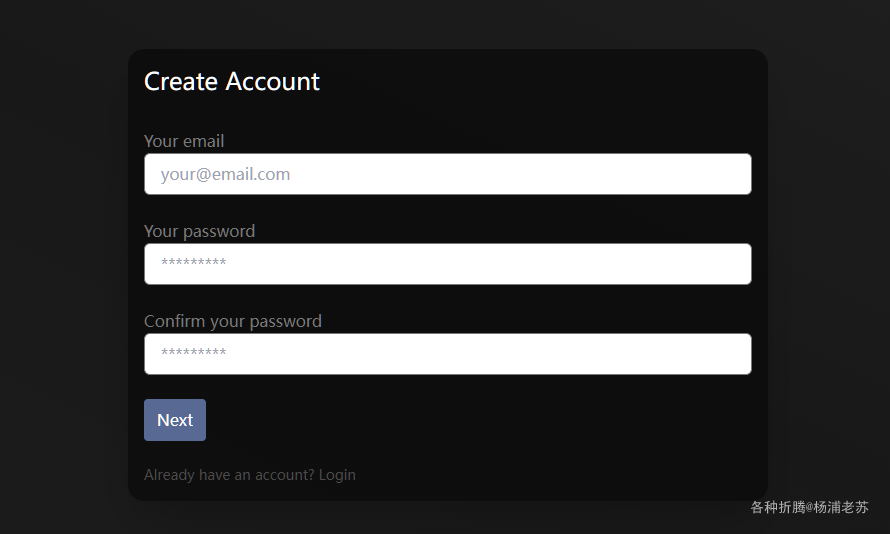
Task: Click the "Create Account" heading
Action: (232, 82)
